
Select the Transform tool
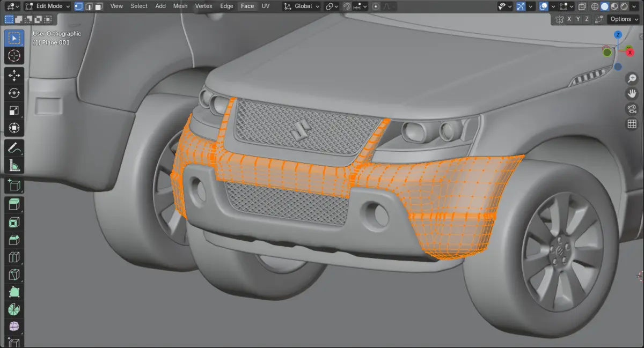click(x=14, y=128)
